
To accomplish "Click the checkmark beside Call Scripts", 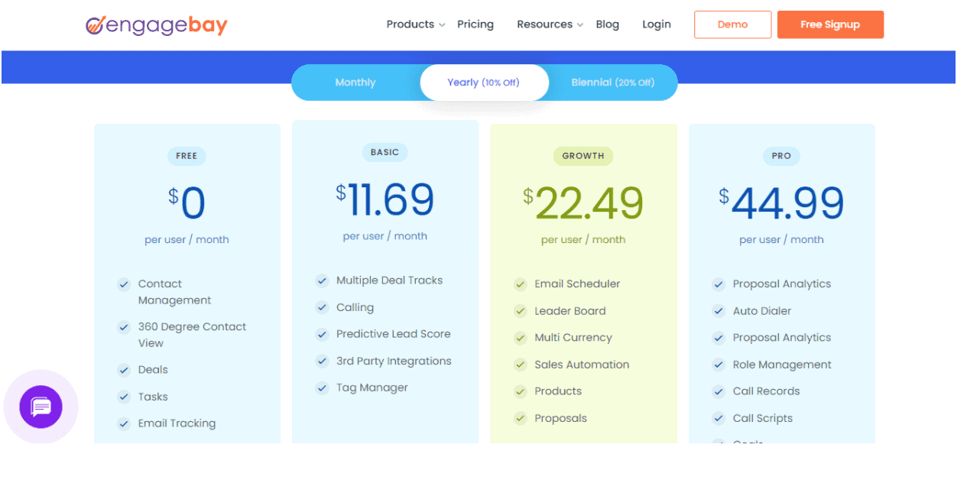I will 719,418.
